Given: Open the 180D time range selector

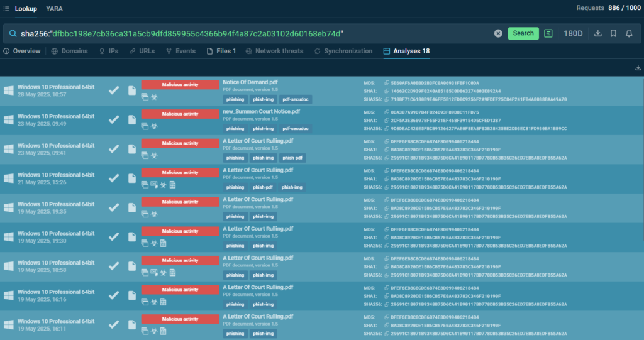Looking at the screenshot, I should pos(573,33).
